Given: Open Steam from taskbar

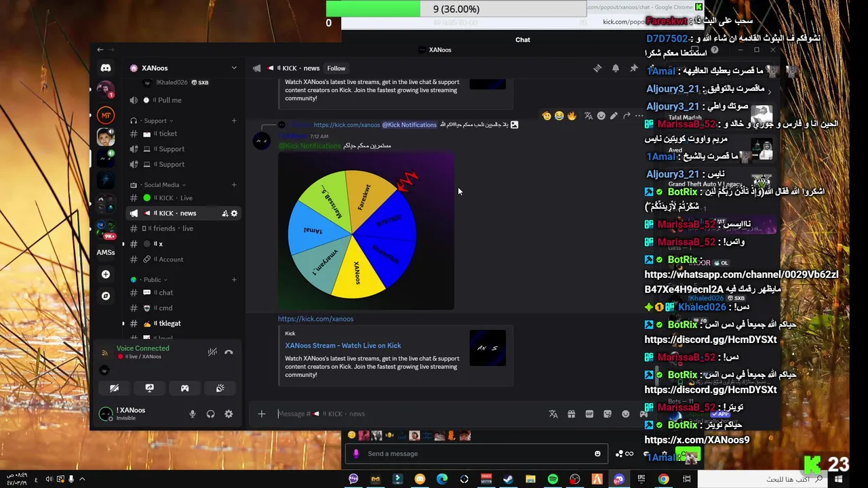Looking at the screenshot, I should pyautogui.click(x=508, y=479).
